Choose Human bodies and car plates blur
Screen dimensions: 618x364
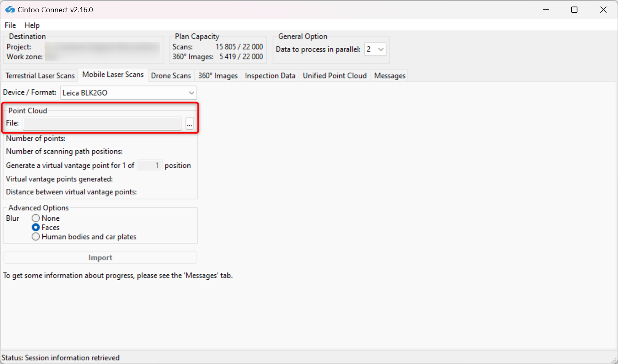pos(84,237)
